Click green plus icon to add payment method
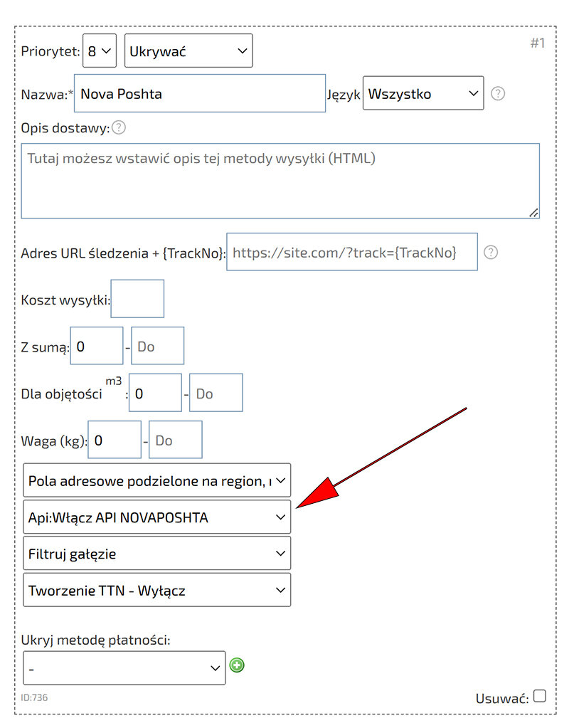569x728 pixels. click(237, 665)
